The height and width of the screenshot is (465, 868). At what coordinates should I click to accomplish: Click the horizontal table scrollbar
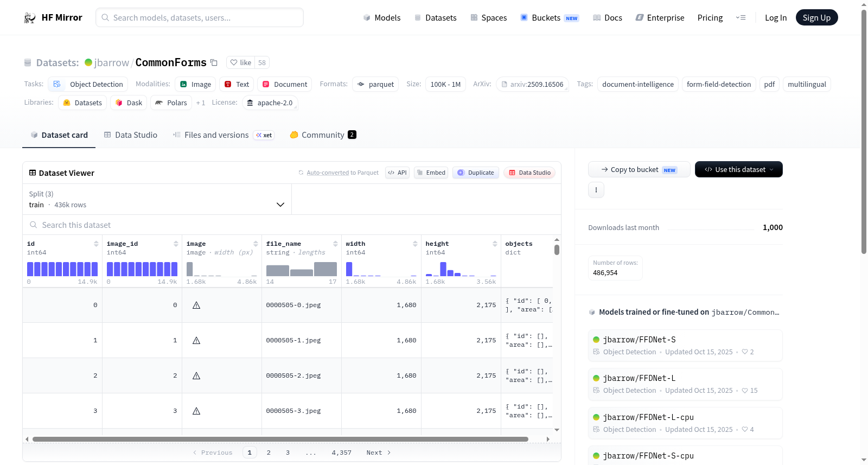point(280,439)
